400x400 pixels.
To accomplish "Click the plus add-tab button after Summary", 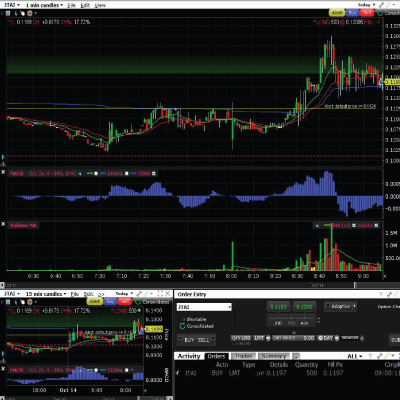I will click(296, 356).
